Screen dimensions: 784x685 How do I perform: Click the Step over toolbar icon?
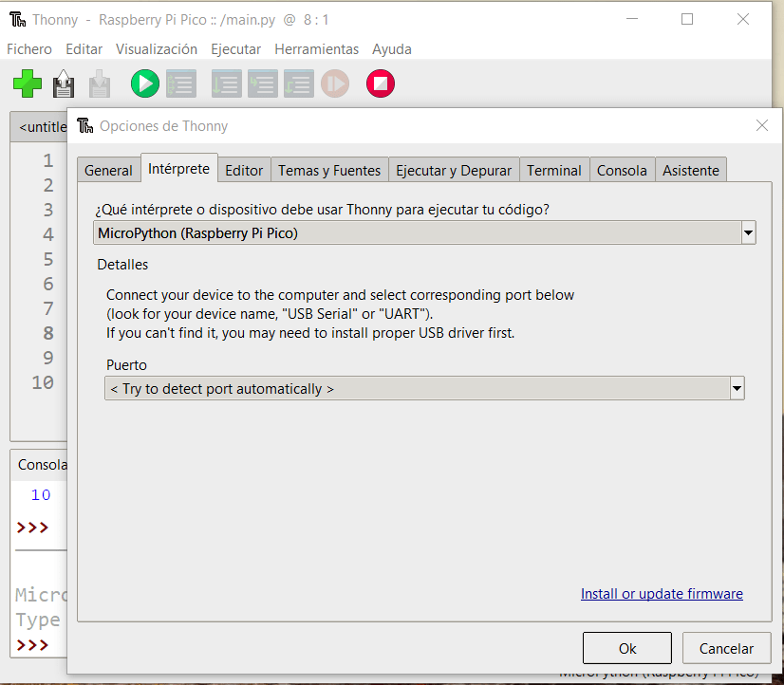226,84
